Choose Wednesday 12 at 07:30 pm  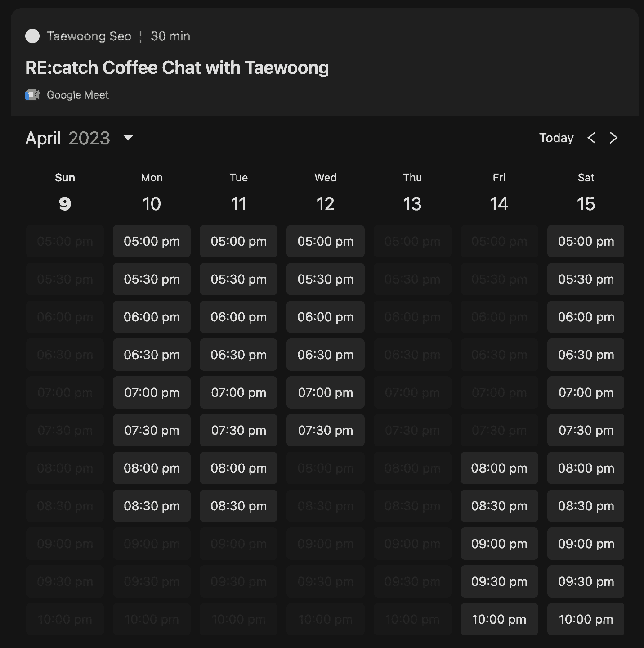pos(325,431)
